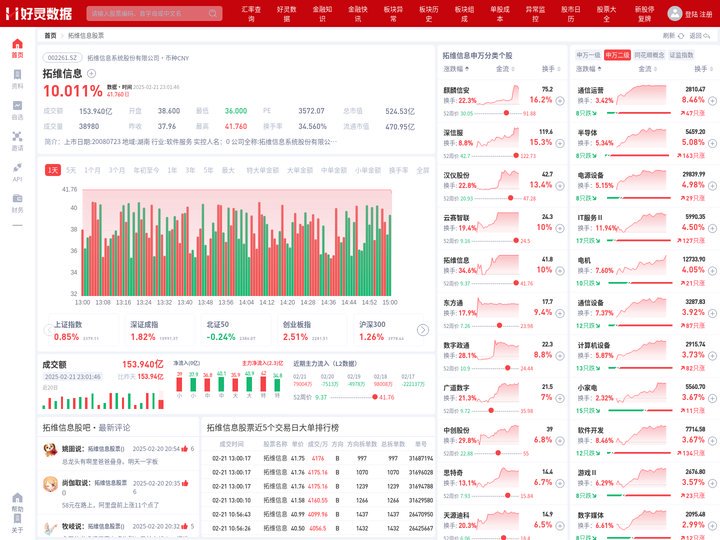Click the 刷新 refresh icon
720x540 pixels.
click(681, 35)
